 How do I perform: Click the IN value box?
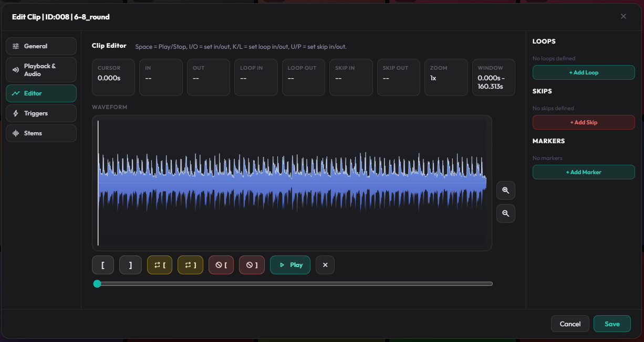[x=161, y=78]
